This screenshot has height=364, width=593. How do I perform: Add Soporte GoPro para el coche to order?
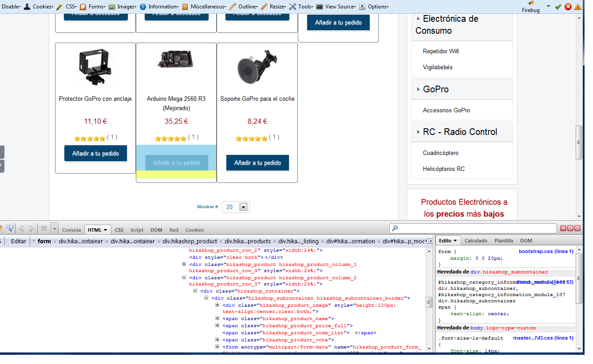[257, 162]
